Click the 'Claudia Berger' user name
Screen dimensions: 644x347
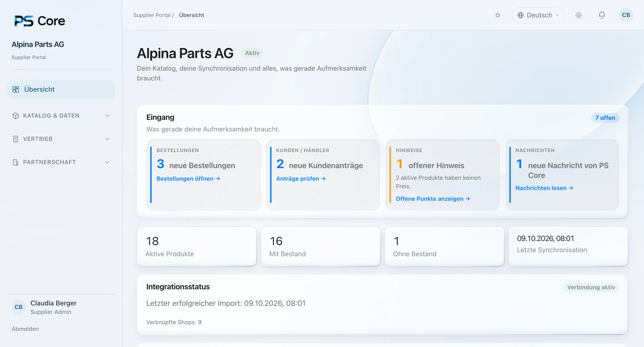coord(53,303)
